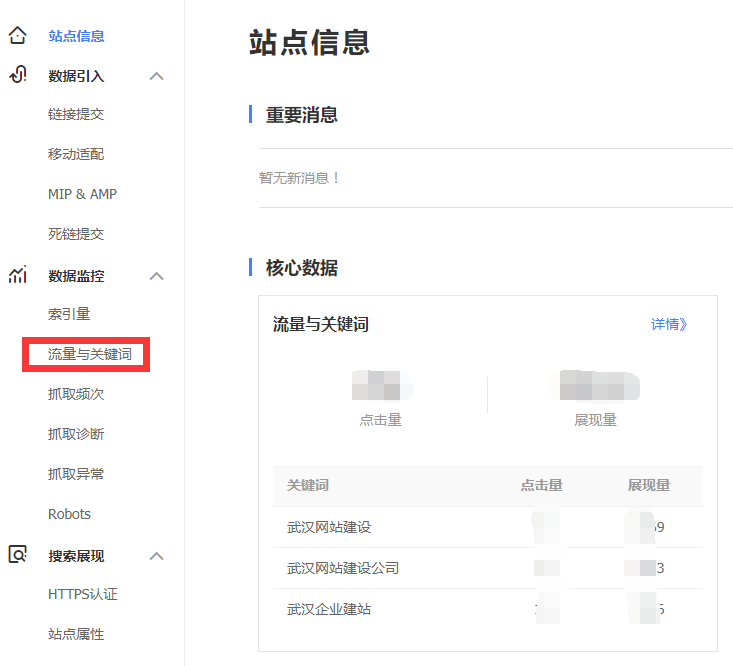Collapse the 数据监控 section chevron
The height and width of the screenshot is (666, 733).
click(156, 276)
